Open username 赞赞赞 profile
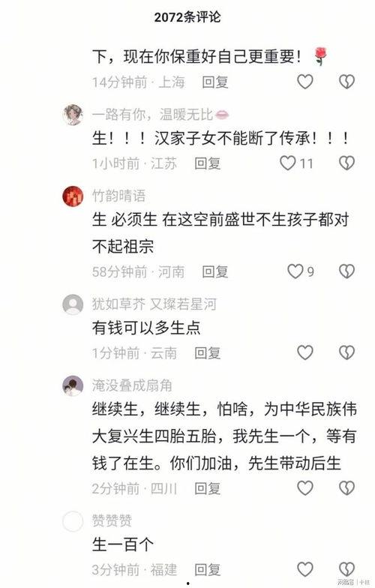 (x=112, y=520)
